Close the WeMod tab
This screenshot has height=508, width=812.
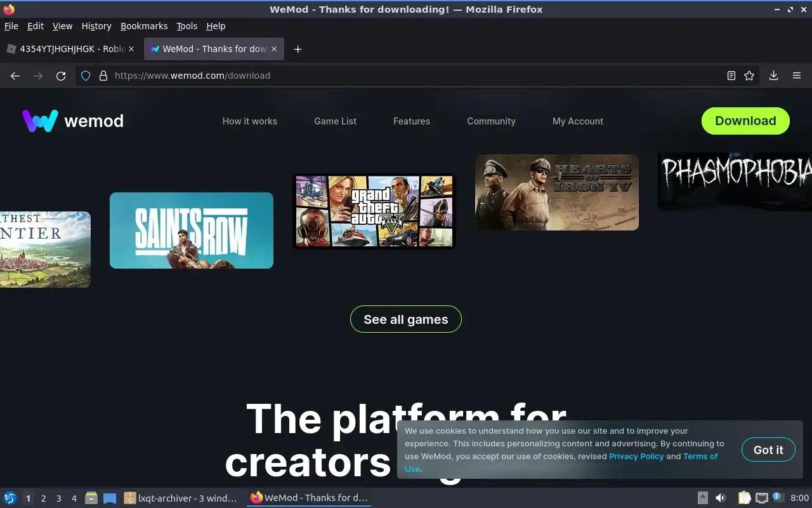(x=275, y=49)
